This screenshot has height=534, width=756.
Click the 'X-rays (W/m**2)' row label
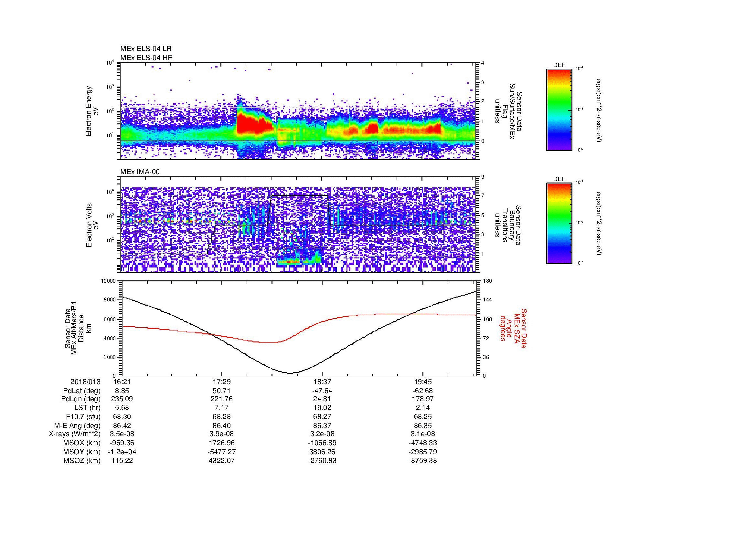pyautogui.click(x=74, y=434)
